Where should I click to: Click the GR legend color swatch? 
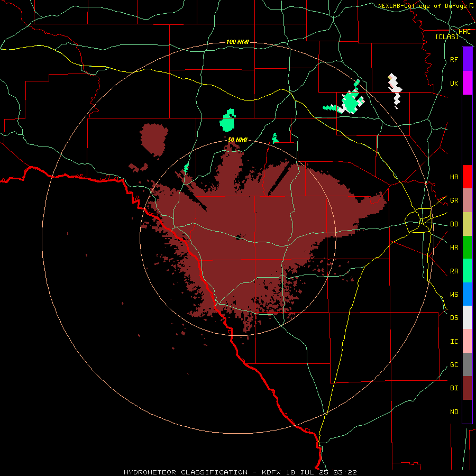coord(467,200)
